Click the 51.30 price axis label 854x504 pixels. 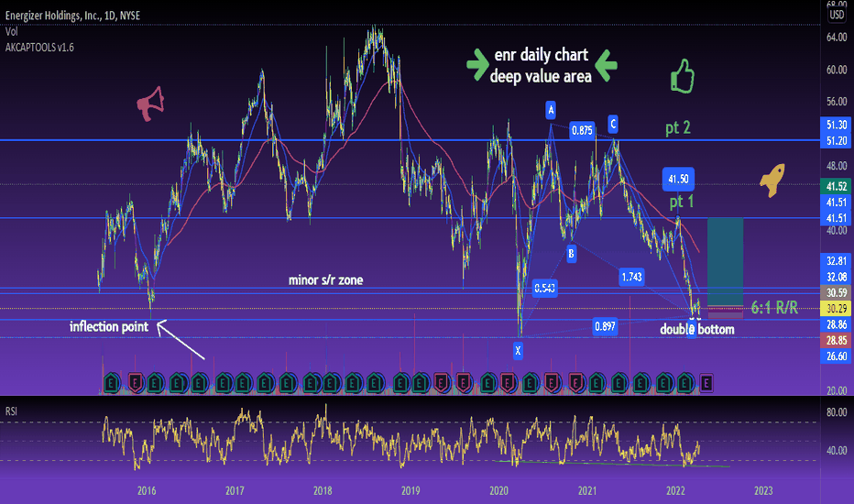[x=836, y=125]
